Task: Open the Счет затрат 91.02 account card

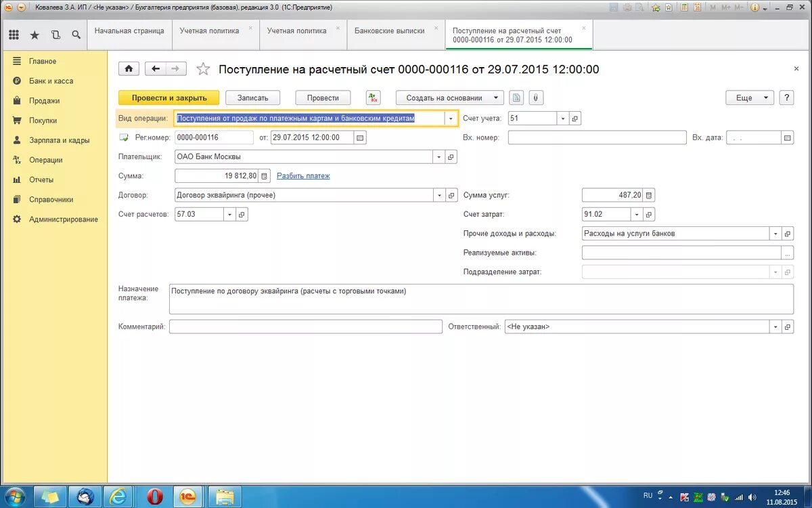Action: (649, 214)
